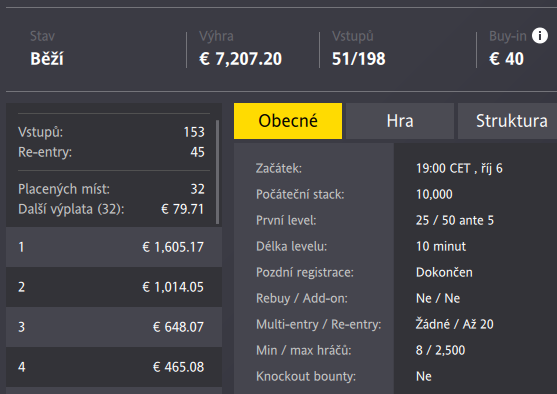557x394 pixels.
Task: Select fourth place payout row € 465.08
Action: pos(114,367)
